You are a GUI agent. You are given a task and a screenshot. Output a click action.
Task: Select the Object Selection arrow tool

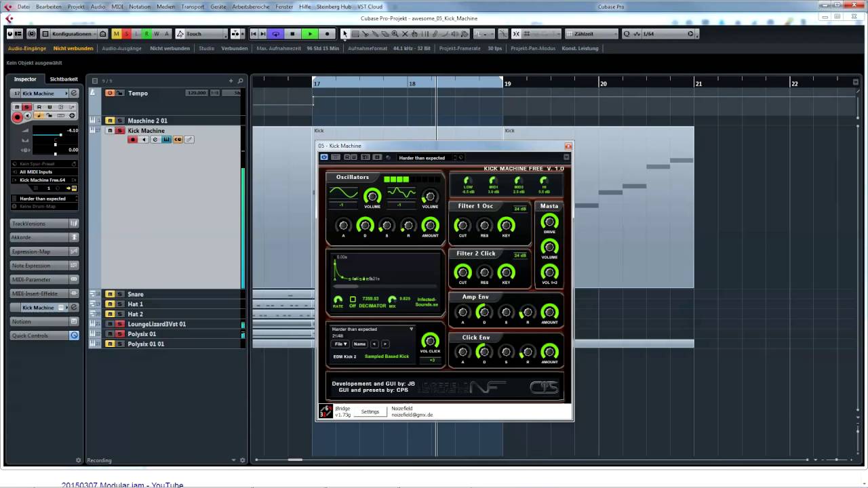tap(344, 34)
